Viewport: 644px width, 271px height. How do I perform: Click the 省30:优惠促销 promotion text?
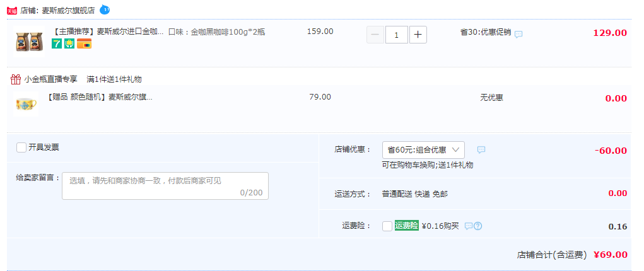coord(486,32)
